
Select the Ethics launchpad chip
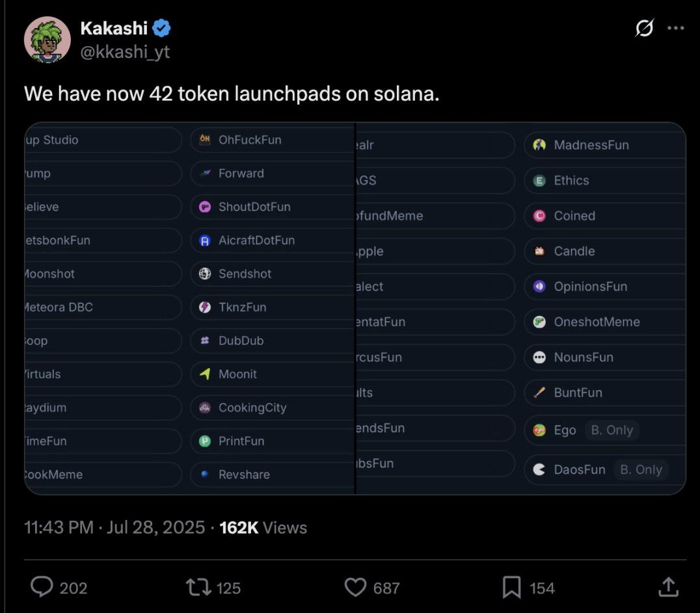coord(571,181)
